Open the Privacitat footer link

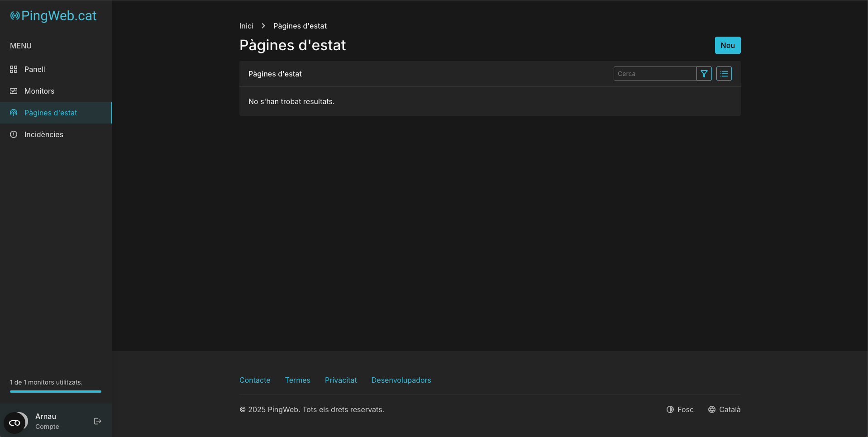341,380
